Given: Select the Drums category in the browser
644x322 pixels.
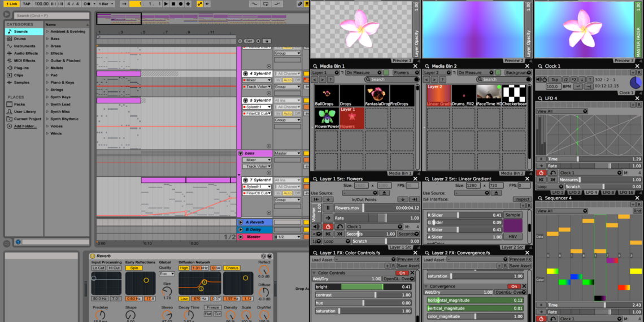Looking at the screenshot, I should pos(20,39).
